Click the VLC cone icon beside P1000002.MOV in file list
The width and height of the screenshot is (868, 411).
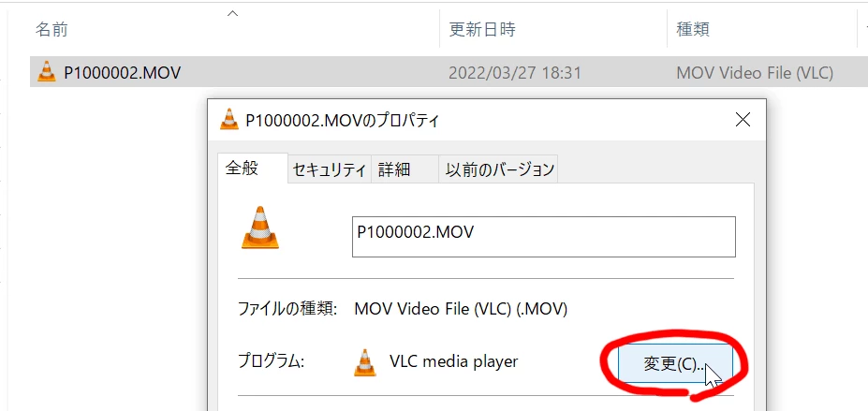[47, 72]
